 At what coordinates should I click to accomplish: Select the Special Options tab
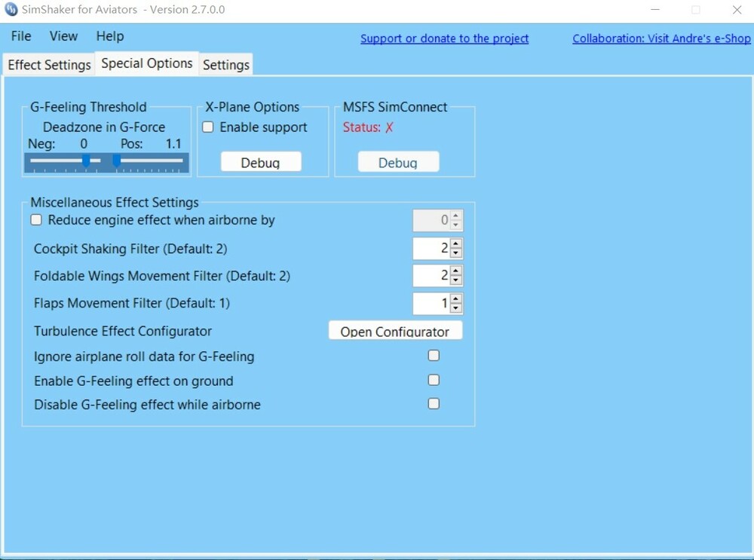click(x=147, y=63)
